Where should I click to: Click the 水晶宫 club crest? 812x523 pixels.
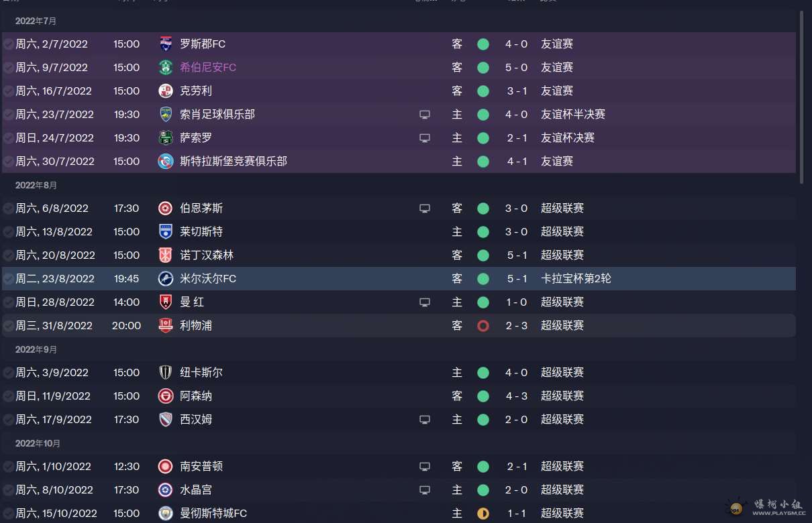(165, 490)
